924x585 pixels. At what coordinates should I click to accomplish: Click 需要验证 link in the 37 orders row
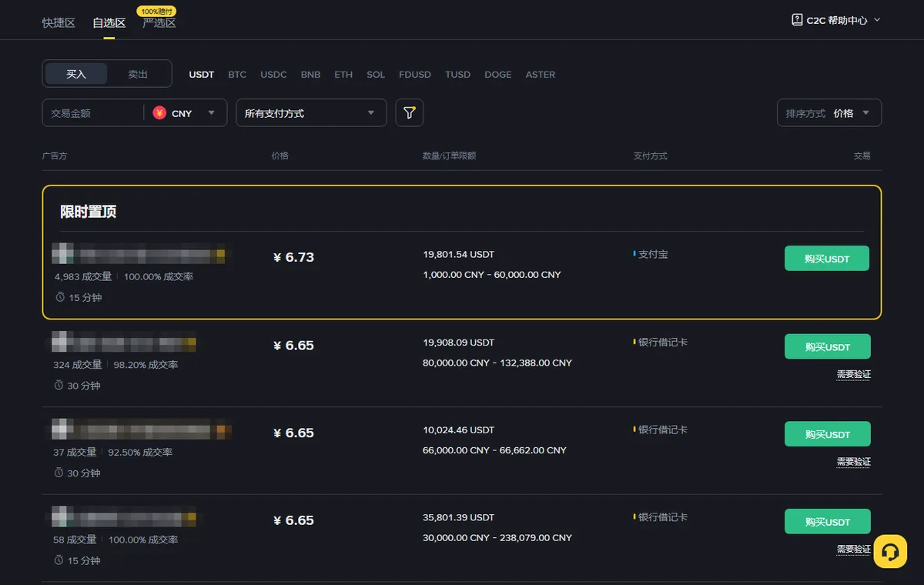pos(854,462)
